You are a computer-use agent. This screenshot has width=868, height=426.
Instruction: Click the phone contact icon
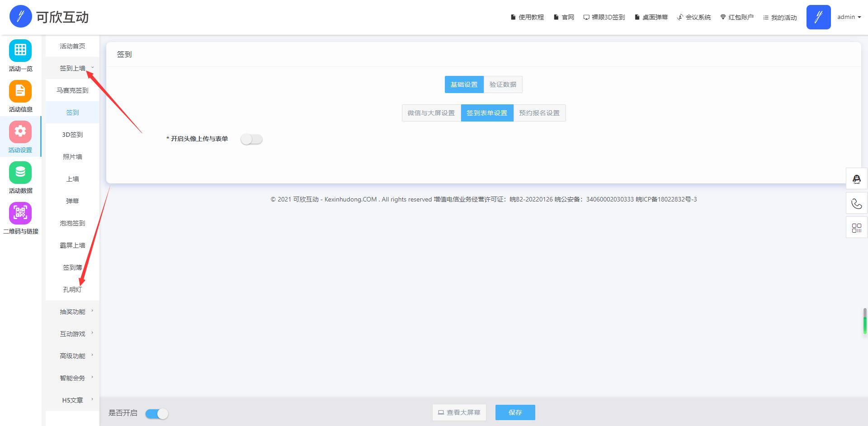click(857, 203)
